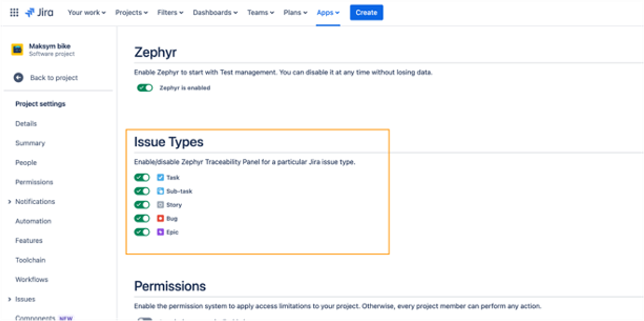Expand the Notifications sidebar section
Image resolution: width=644 pixels, height=321 pixels.
[9, 202]
